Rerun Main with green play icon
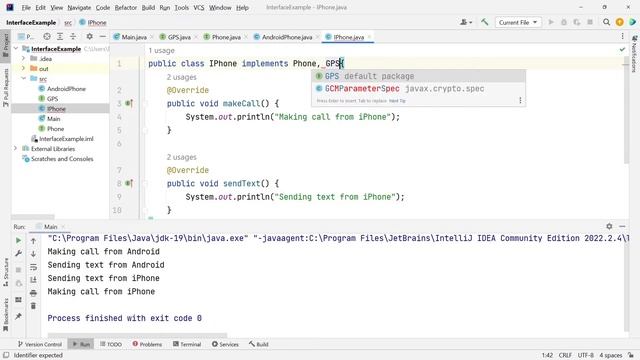The width and height of the screenshot is (640, 360). pyautogui.click(x=18, y=241)
